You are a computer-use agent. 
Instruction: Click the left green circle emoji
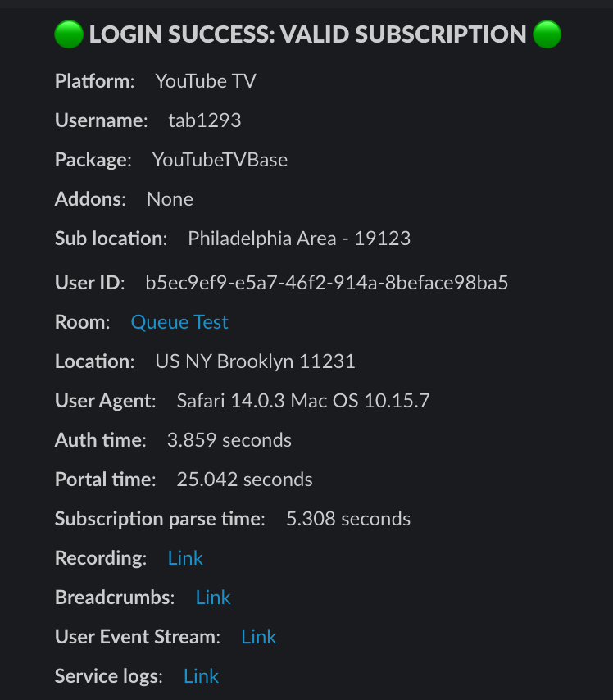[69, 34]
